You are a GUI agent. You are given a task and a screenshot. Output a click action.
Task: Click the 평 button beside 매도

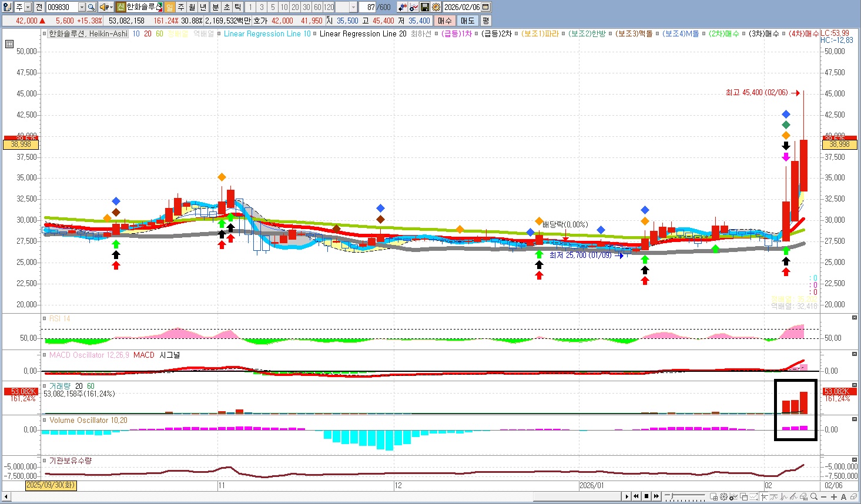click(486, 21)
